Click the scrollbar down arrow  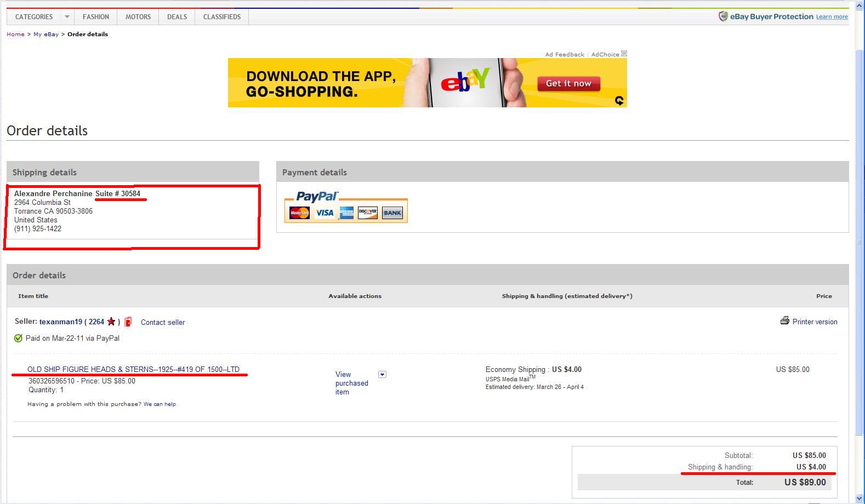tap(860, 499)
